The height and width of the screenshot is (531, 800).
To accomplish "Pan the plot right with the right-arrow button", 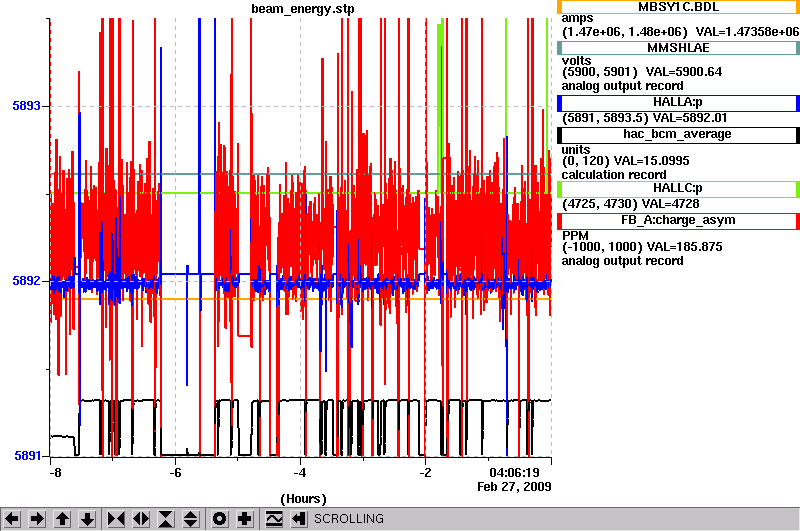I will pos(37,519).
